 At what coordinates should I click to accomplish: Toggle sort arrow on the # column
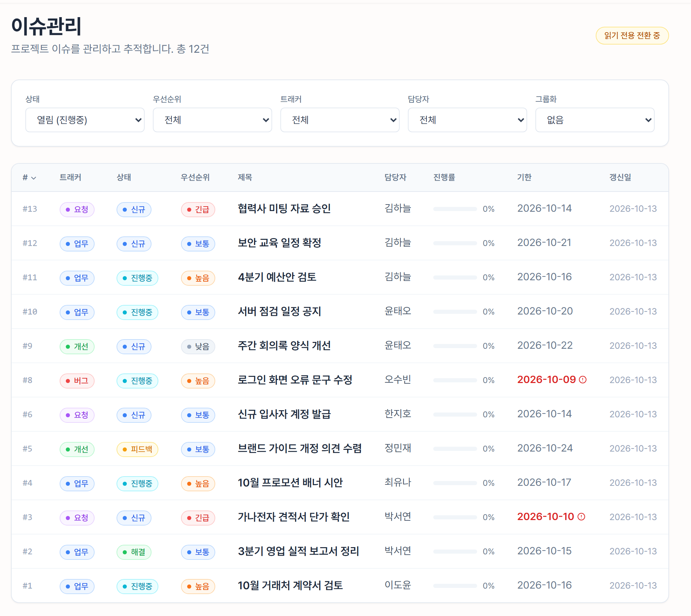34,178
